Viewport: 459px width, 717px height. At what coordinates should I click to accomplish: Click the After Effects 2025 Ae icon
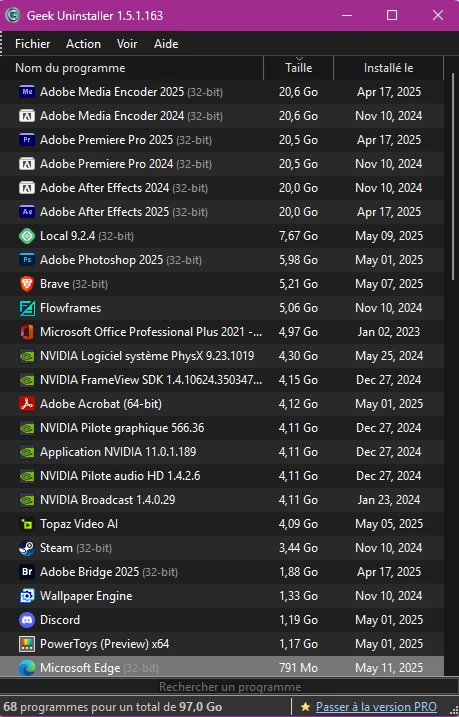(27, 212)
